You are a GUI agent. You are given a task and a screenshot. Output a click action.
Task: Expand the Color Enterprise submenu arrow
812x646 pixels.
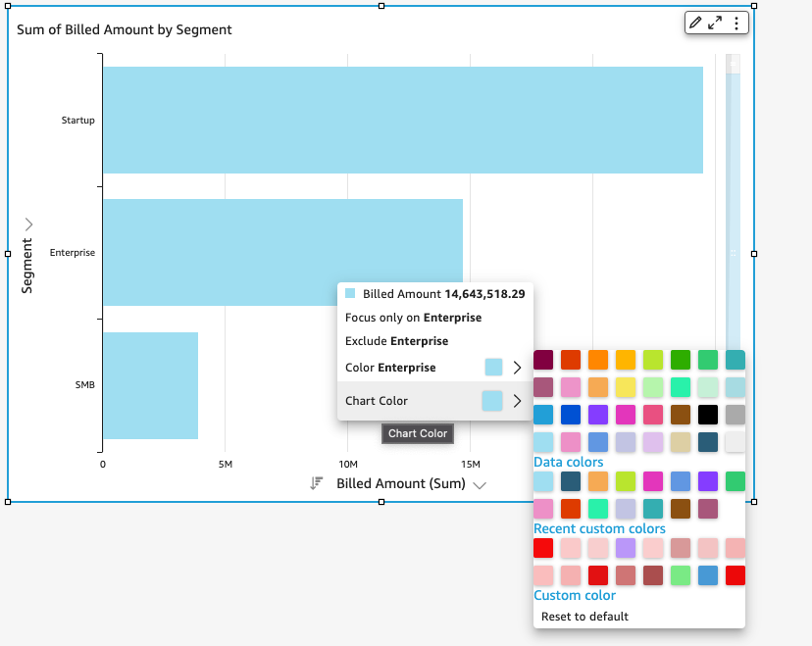coord(517,368)
